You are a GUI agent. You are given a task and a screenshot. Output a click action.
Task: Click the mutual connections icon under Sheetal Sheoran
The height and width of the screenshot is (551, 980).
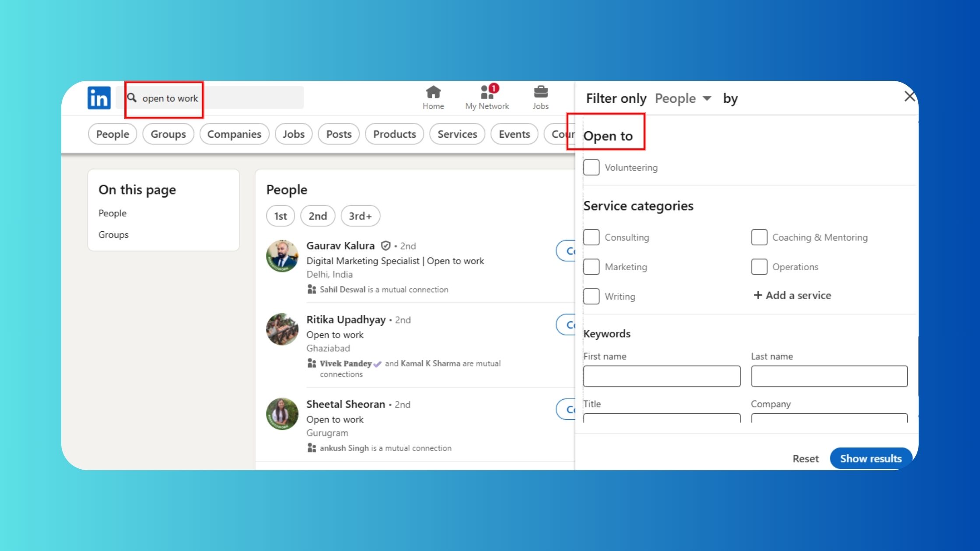point(311,448)
